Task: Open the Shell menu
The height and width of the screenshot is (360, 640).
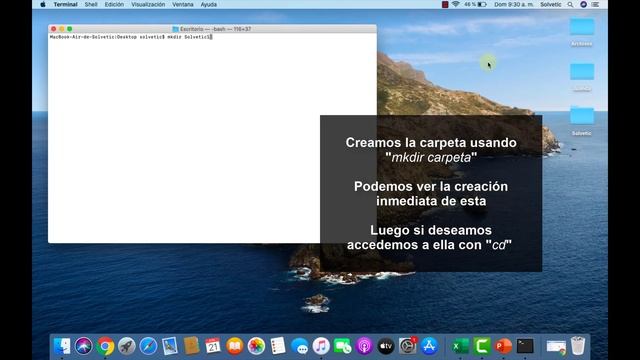Action: pyautogui.click(x=91, y=4)
